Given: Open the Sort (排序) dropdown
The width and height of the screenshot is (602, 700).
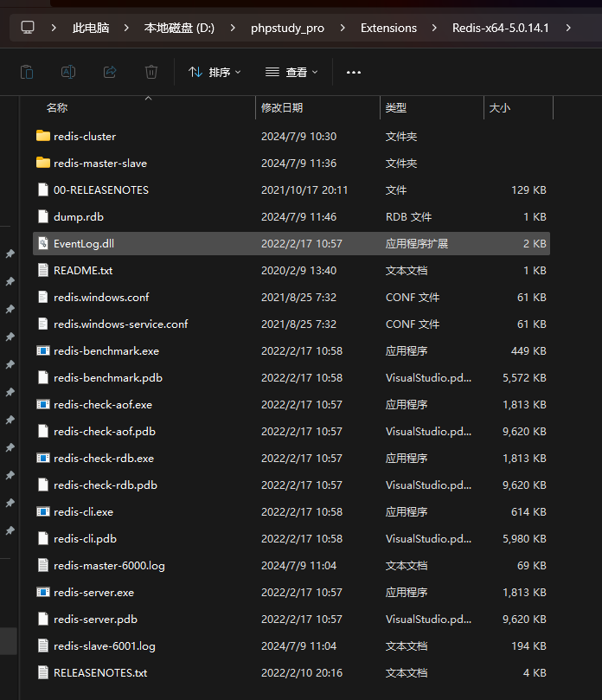Looking at the screenshot, I should [x=215, y=72].
